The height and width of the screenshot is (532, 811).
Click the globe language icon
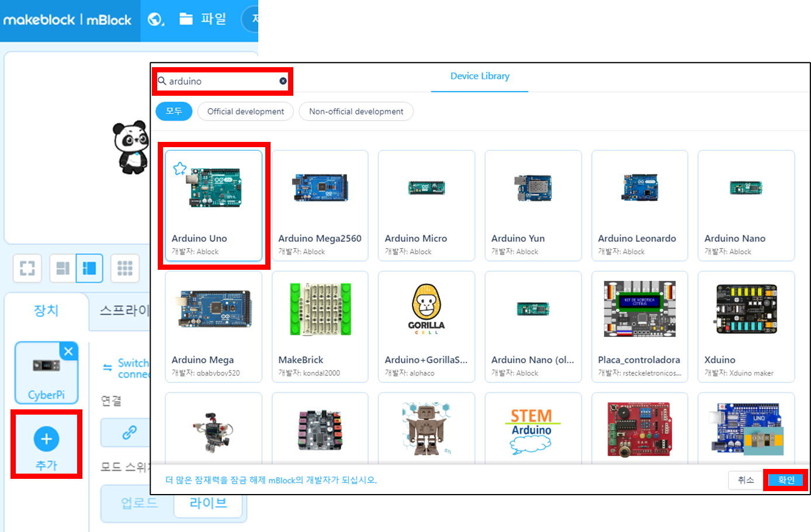coord(155,19)
